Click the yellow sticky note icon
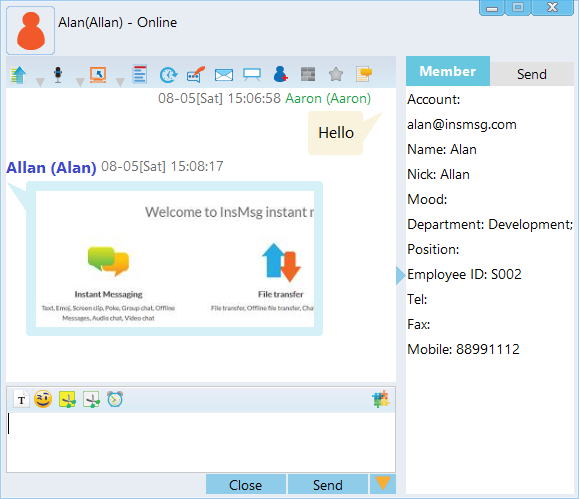The width and height of the screenshot is (579, 499). tap(364, 74)
